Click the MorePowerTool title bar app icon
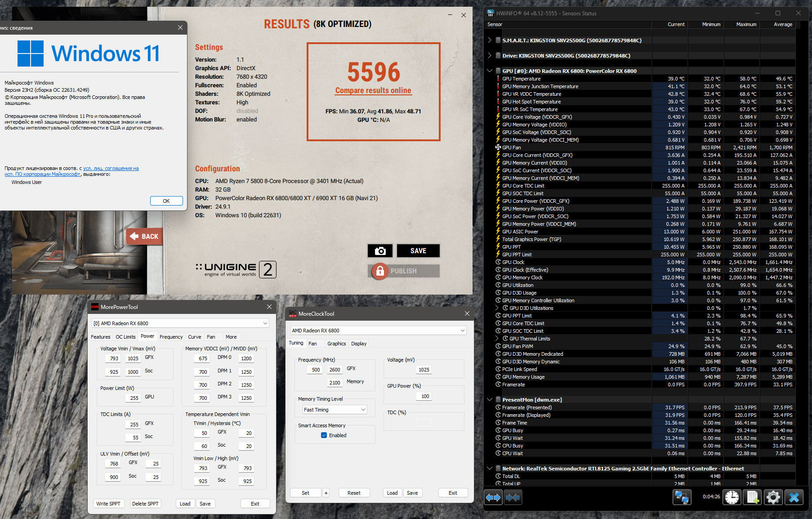The image size is (812, 519). click(x=95, y=307)
